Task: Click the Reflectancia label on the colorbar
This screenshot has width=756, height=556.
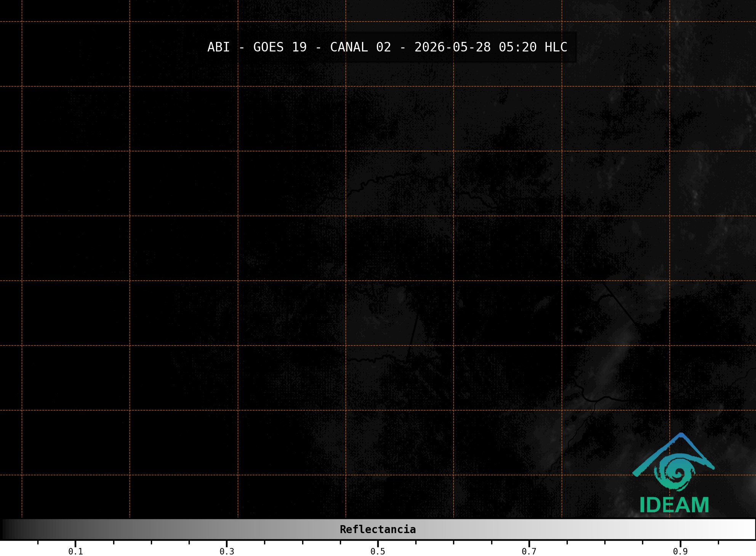Action: click(378, 529)
